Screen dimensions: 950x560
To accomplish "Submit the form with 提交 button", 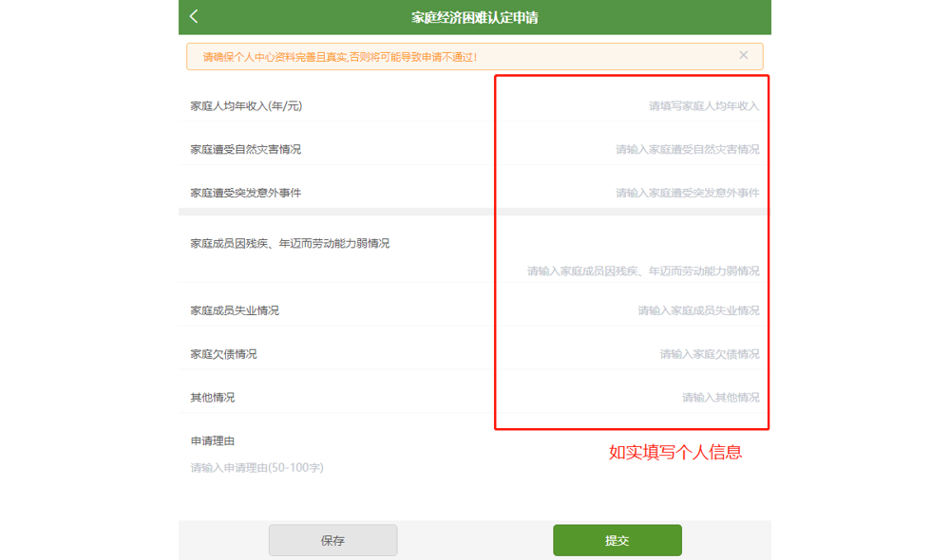I will (x=617, y=540).
